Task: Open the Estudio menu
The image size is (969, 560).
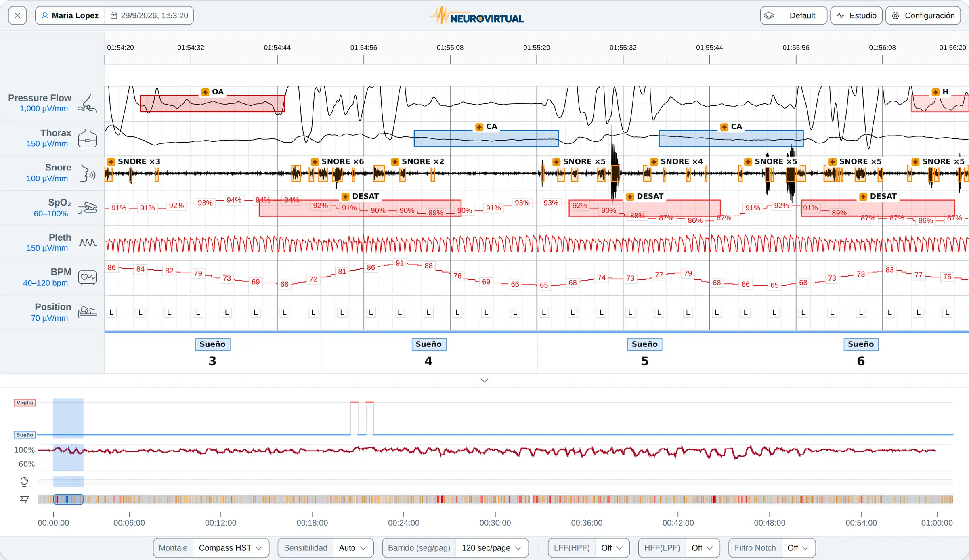Action: 856,15
